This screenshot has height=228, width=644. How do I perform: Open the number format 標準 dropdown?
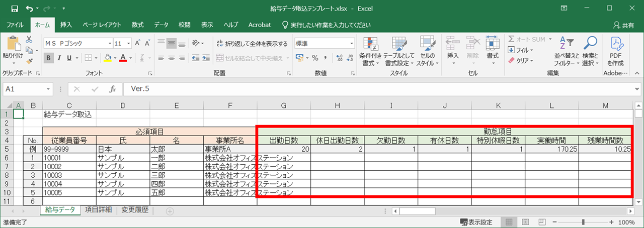pyautogui.click(x=352, y=44)
